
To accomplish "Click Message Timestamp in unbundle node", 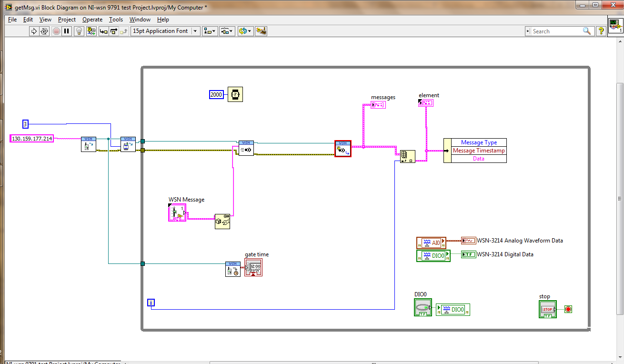I will (x=478, y=151).
